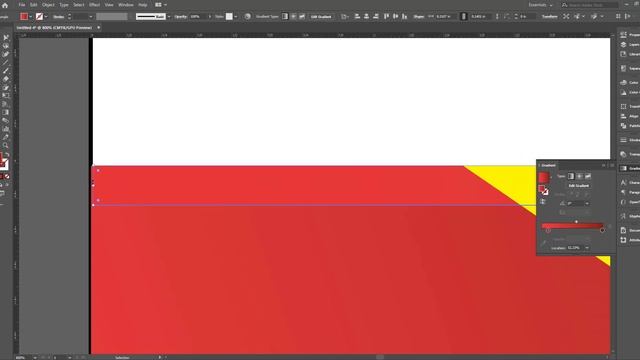640x360 pixels.
Task: Click the right gradient color stop
Action: point(602,231)
